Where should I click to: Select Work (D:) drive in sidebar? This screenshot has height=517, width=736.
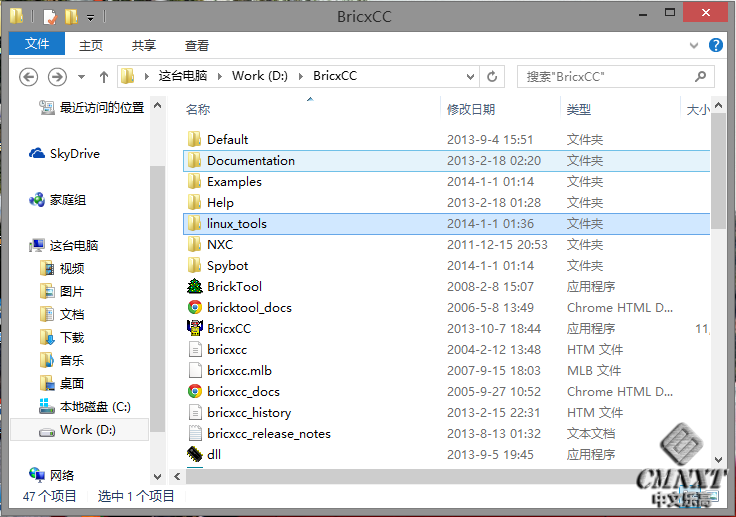(79, 430)
